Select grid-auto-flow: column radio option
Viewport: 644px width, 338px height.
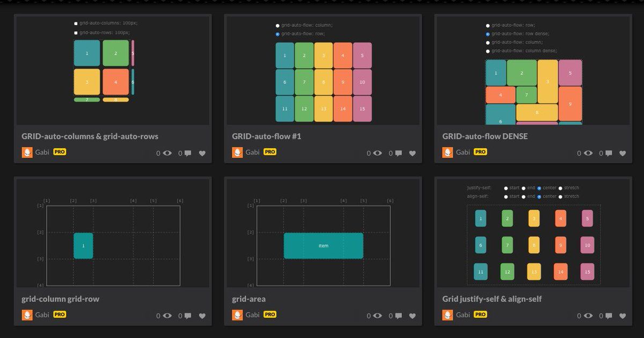pos(277,25)
